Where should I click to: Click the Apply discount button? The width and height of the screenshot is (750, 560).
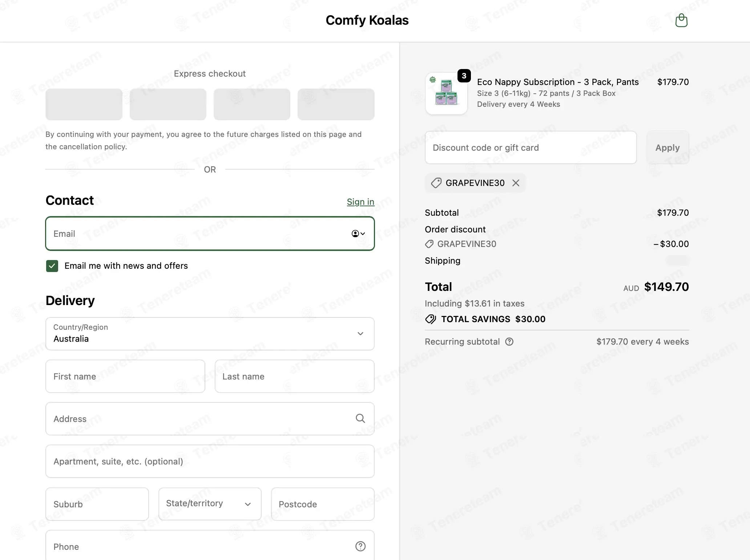pyautogui.click(x=668, y=147)
